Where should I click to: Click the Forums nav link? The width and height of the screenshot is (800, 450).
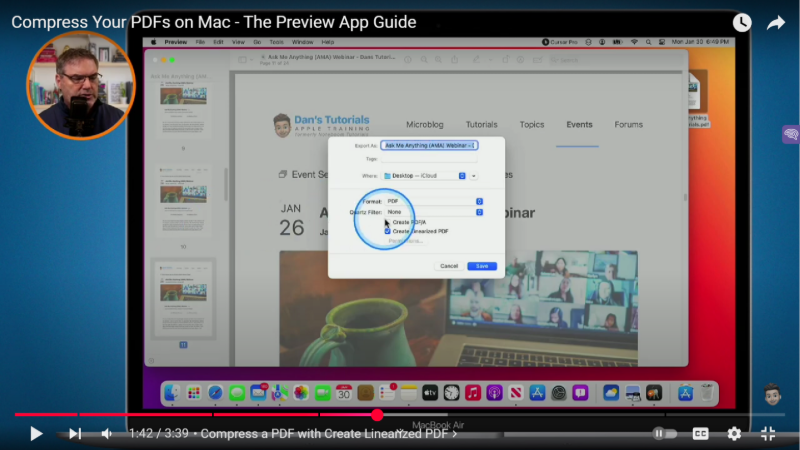coord(629,124)
